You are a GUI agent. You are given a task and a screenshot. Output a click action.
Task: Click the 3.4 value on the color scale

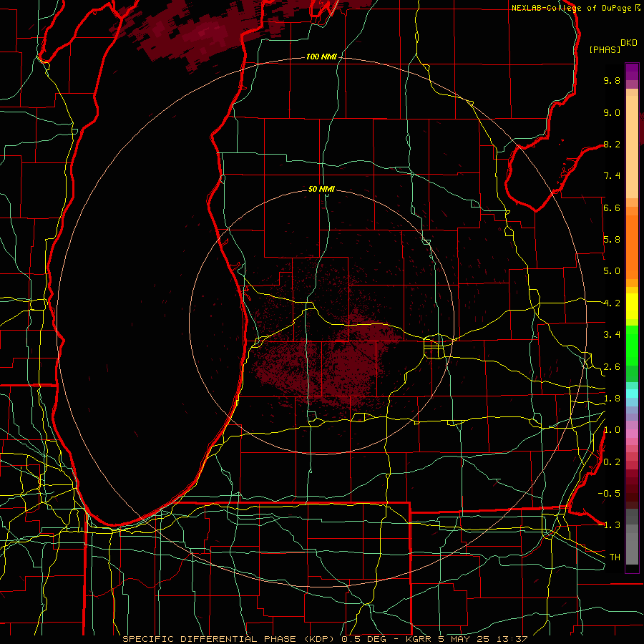tap(612, 335)
